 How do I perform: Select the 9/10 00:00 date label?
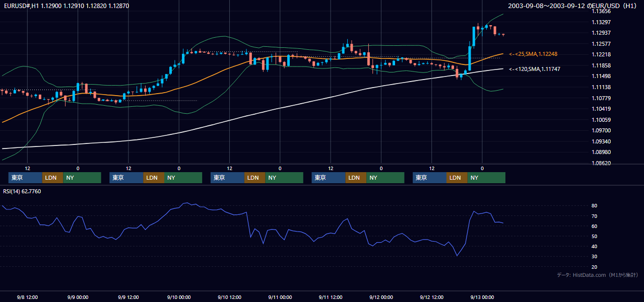(179, 297)
